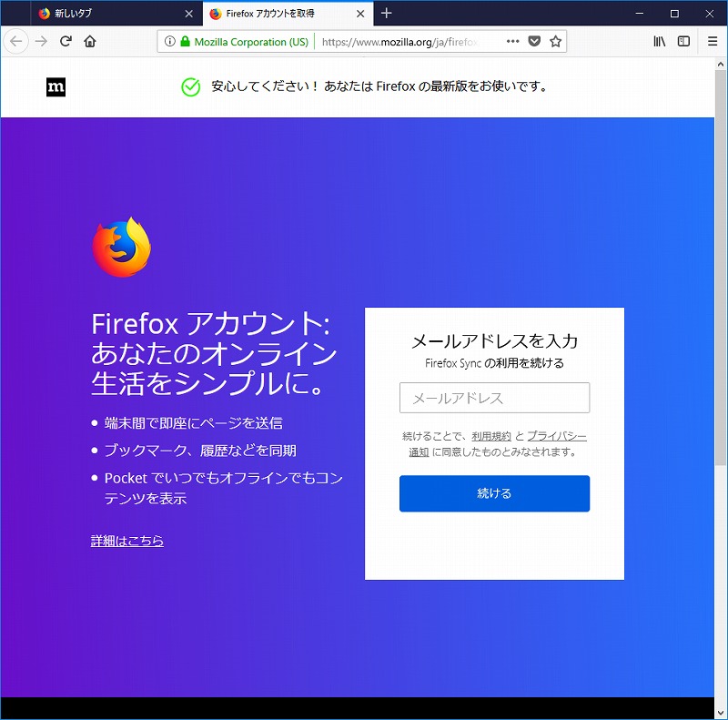
Task: Click the Mozilla 'm' logo
Action: 56,86
